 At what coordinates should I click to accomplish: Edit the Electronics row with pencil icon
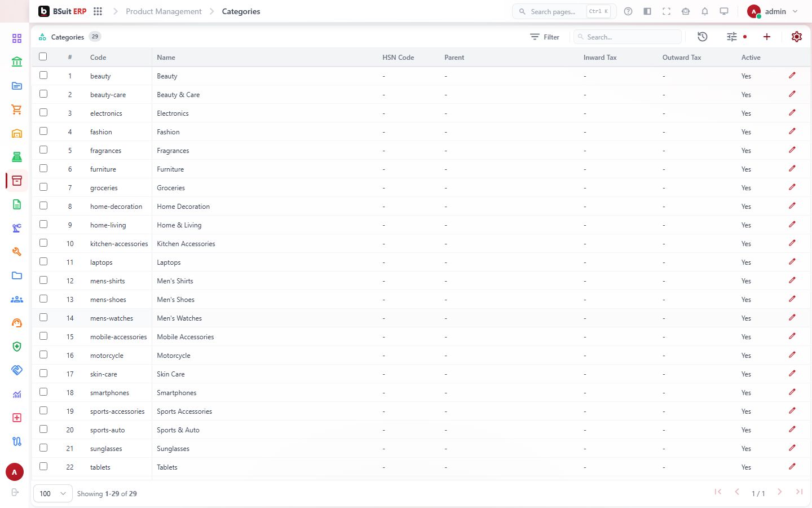792,113
